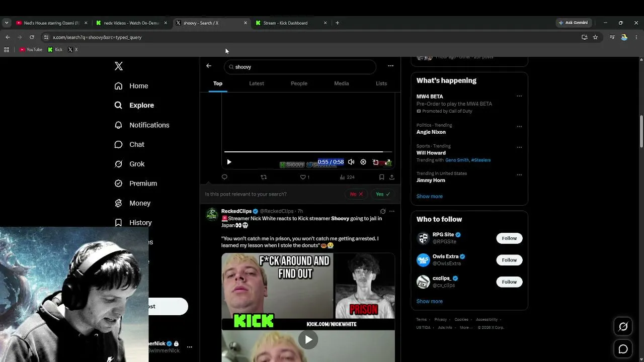
Task: Open Chrome media controls icon
Action: (x=612, y=37)
